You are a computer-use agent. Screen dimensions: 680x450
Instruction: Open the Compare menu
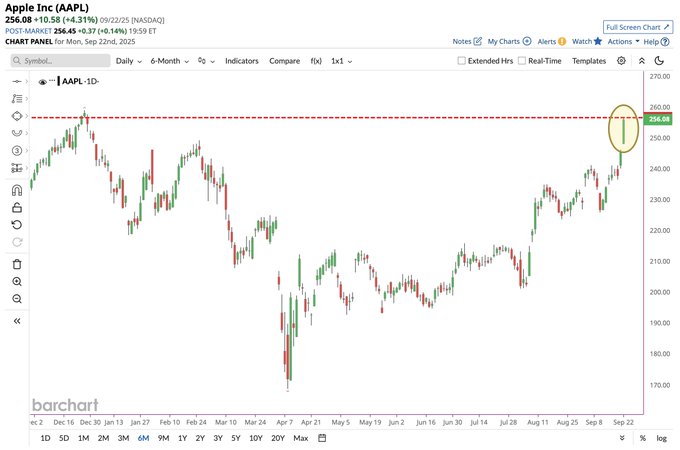284,61
